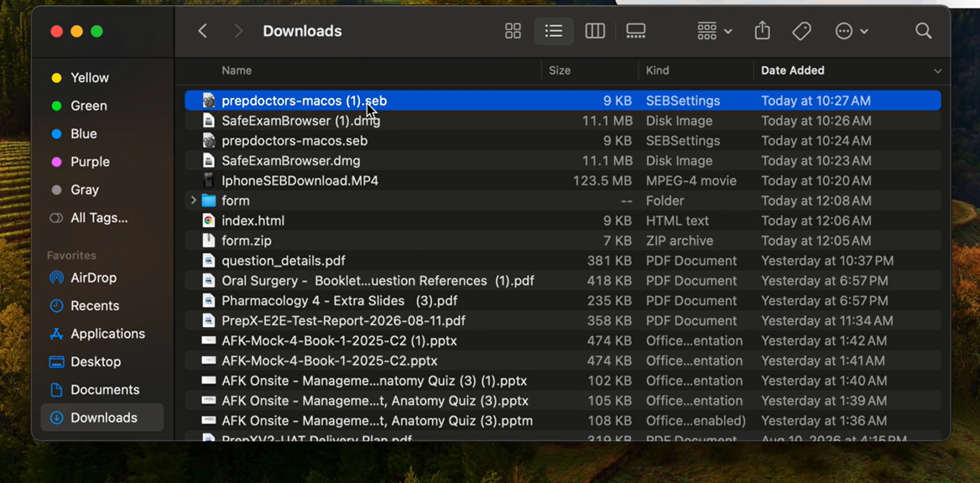
Task: Select index.html file name
Action: pos(253,221)
